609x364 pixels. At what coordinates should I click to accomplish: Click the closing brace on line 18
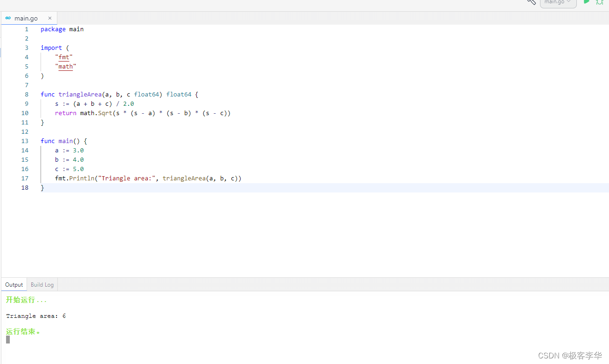[42, 187]
